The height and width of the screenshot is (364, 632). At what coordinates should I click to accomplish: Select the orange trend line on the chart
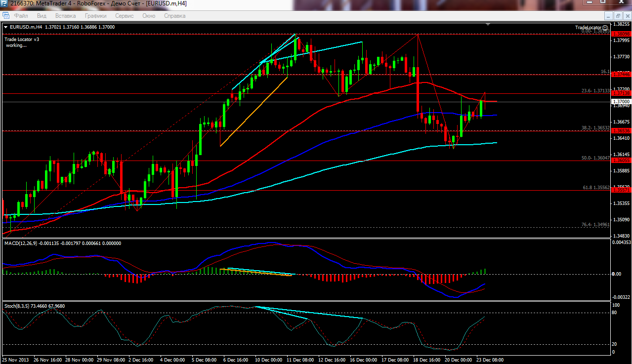[x=253, y=112]
